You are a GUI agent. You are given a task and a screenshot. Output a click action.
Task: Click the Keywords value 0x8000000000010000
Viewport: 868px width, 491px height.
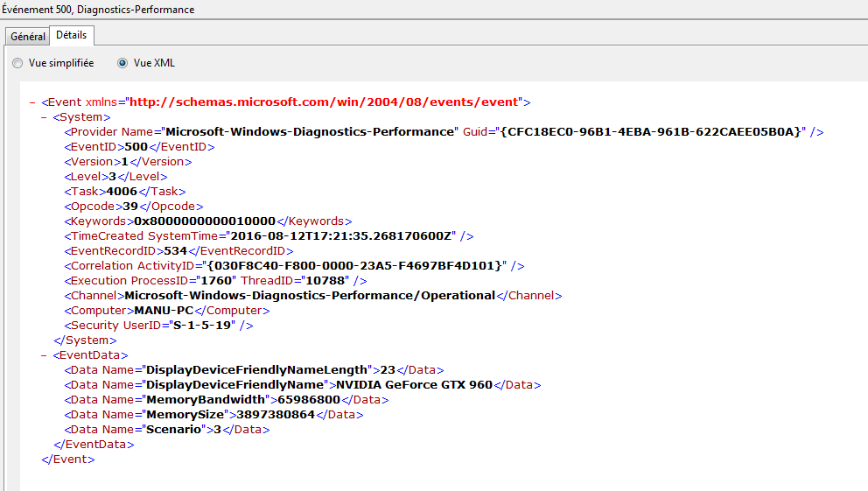pyautogui.click(x=205, y=221)
